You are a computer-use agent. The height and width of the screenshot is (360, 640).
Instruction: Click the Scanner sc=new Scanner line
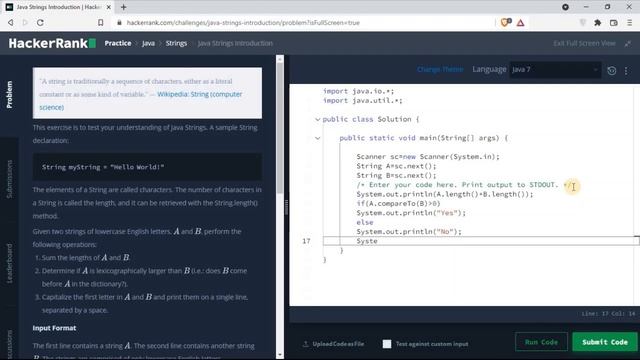[x=428, y=157]
